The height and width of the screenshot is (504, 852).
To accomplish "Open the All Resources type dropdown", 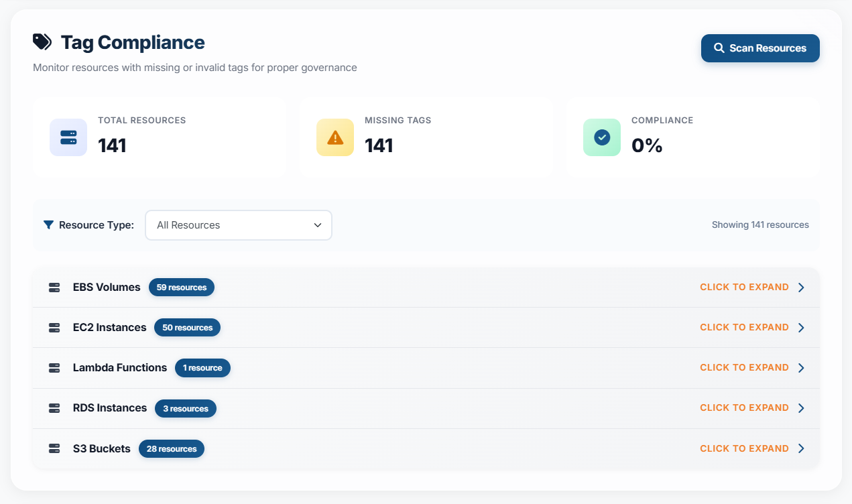I will (239, 225).
